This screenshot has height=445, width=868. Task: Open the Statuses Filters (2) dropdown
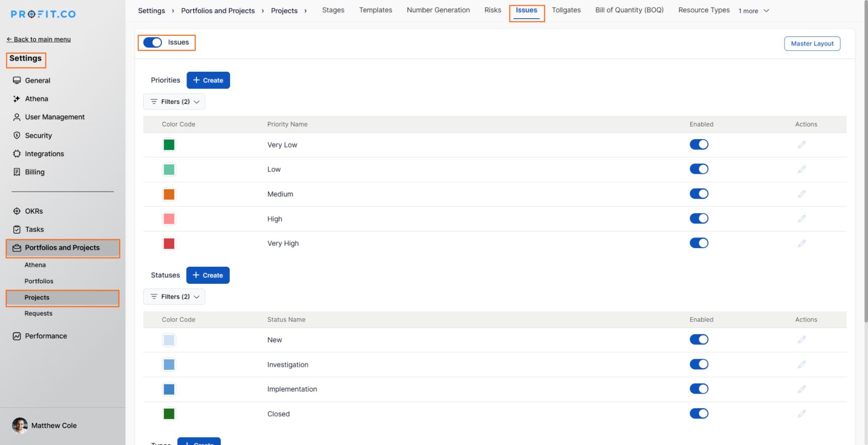pos(175,297)
